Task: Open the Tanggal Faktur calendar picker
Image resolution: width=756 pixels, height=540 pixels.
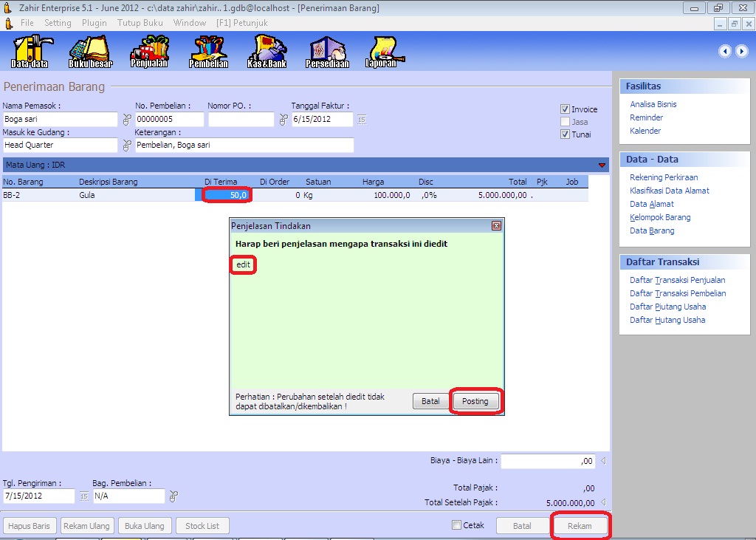Action: pos(362,120)
